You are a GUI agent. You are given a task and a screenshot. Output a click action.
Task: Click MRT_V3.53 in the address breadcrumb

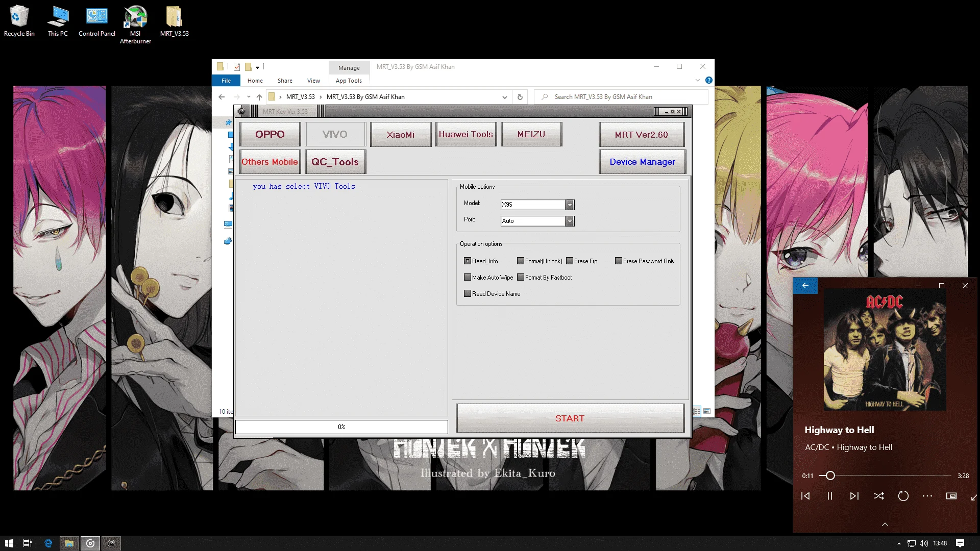tap(300, 97)
